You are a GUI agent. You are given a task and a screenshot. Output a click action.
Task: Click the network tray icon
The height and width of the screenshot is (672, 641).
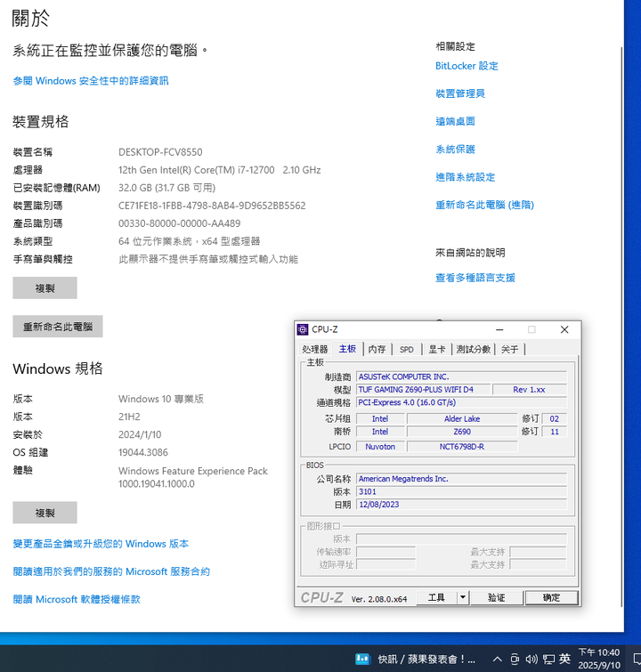(x=548, y=659)
